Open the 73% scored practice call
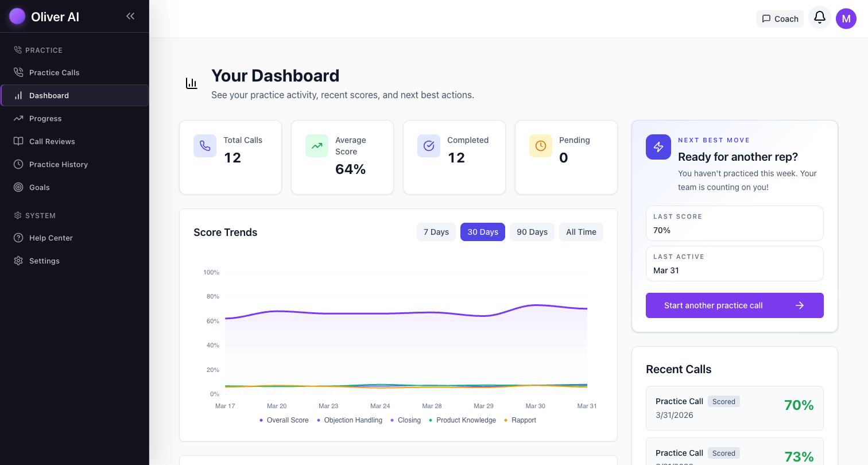 (735, 452)
